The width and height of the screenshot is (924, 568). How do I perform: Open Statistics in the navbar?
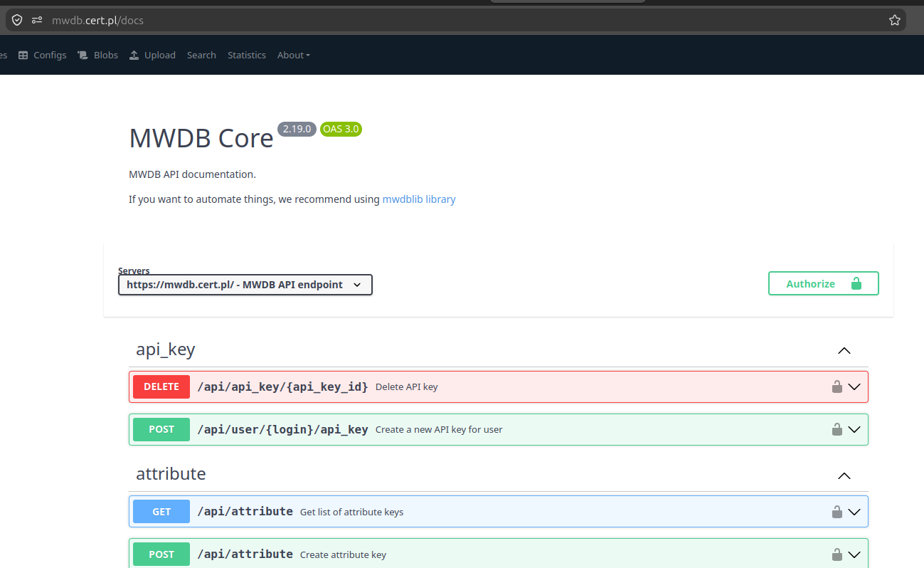[247, 55]
